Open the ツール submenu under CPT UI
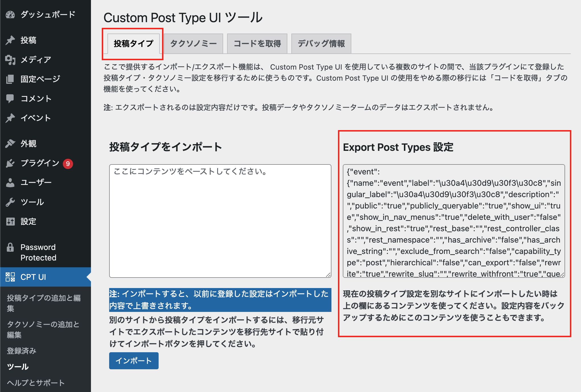 point(18,367)
